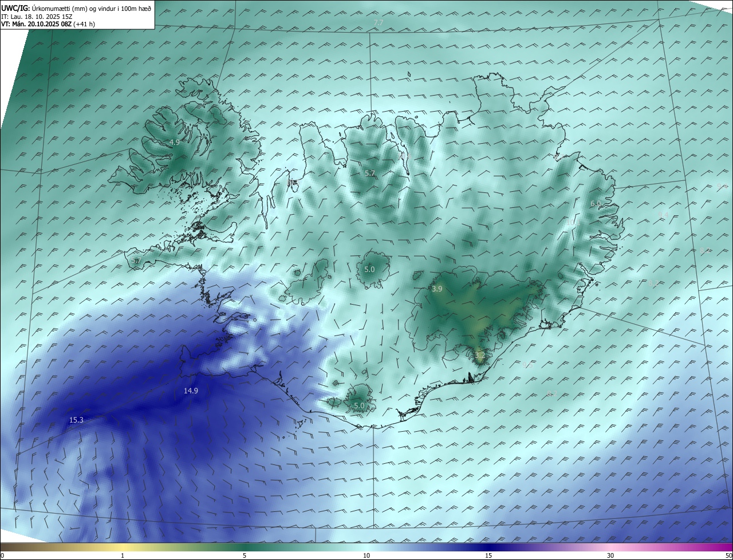733x560 pixels.
Task: Select the 14.9 value label on the map
Action: [x=191, y=391]
